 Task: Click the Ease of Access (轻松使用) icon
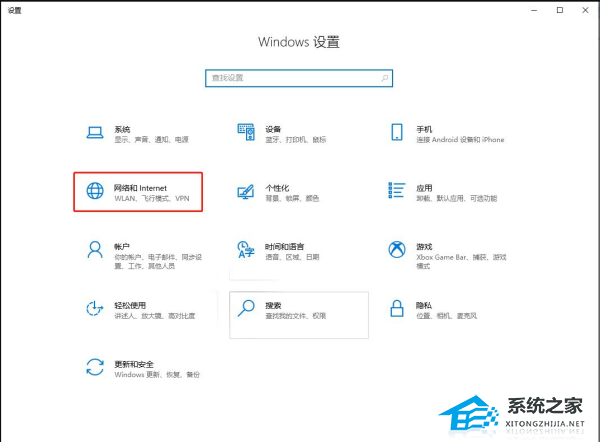[x=95, y=309]
